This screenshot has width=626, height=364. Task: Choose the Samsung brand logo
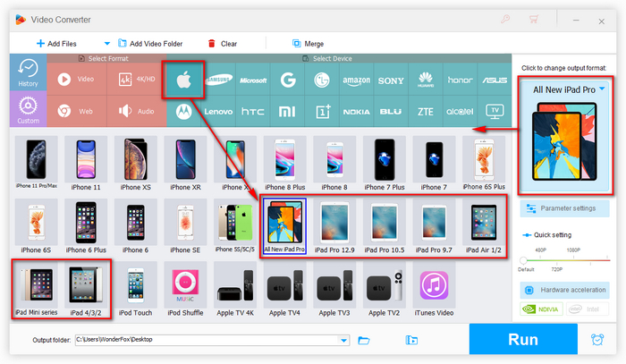coord(219,80)
